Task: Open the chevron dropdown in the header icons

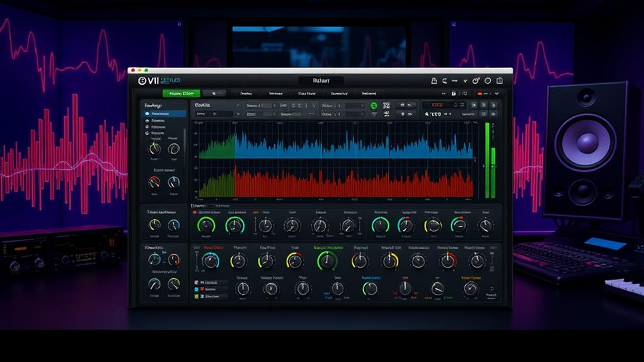Action: click(465, 81)
